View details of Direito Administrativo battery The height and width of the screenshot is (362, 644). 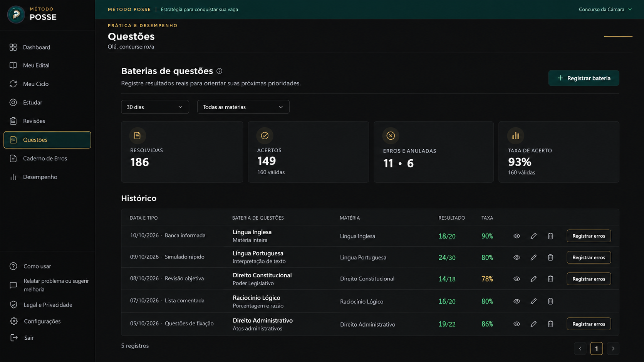tap(517, 324)
